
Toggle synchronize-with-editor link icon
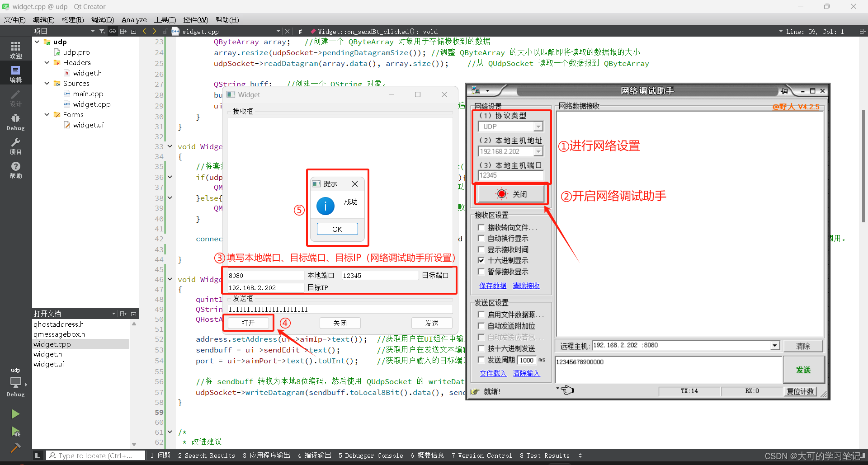point(113,31)
